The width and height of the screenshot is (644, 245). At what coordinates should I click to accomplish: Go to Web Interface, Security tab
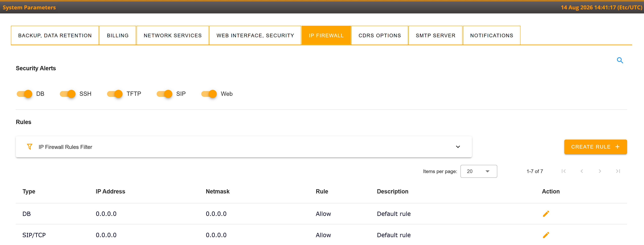(255, 35)
